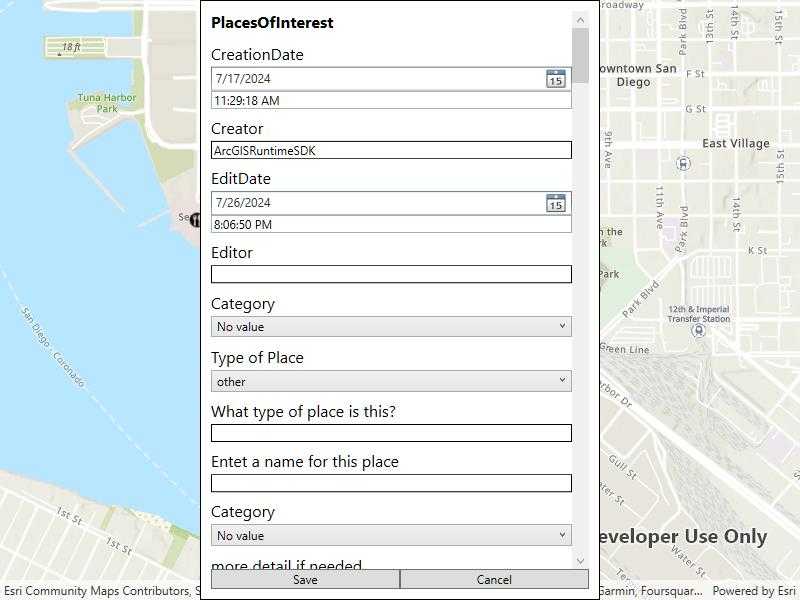800x600 pixels.
Task: Click the small dropdown chevron on Type of Place
Action: click(561, 381)
